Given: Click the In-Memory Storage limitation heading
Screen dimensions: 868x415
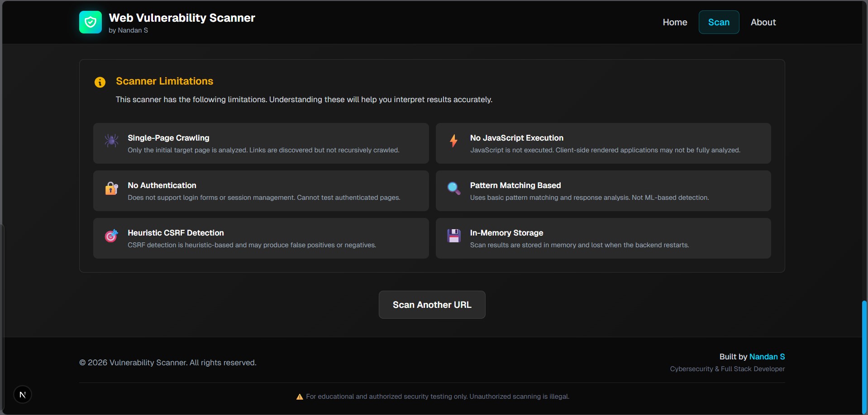Looking at the screenshot, I should click(506, 233).
